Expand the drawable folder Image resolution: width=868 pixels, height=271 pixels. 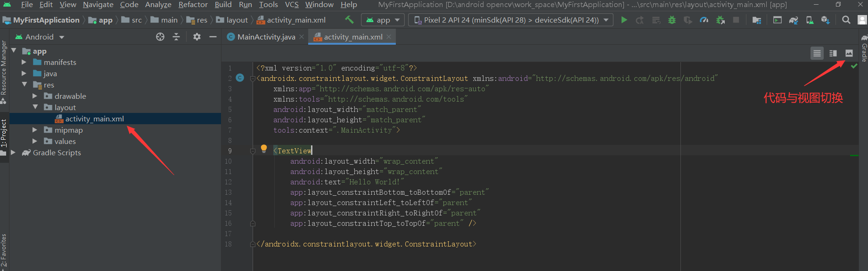click(x=35, y=96)
